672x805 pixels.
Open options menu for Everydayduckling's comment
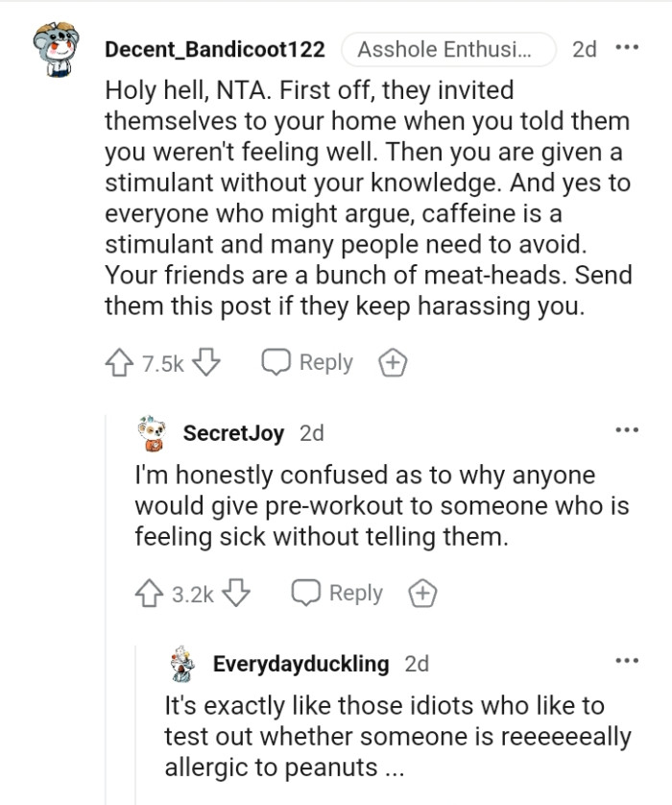[627, 660]
